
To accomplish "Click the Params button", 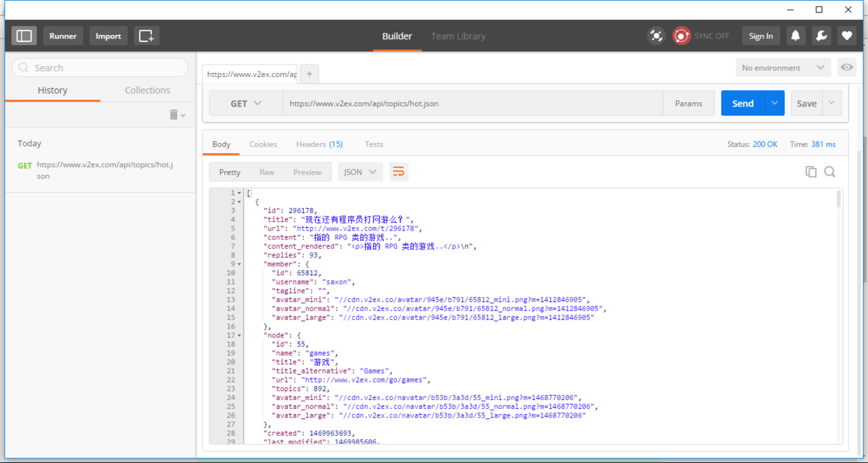I will point(689,104).
